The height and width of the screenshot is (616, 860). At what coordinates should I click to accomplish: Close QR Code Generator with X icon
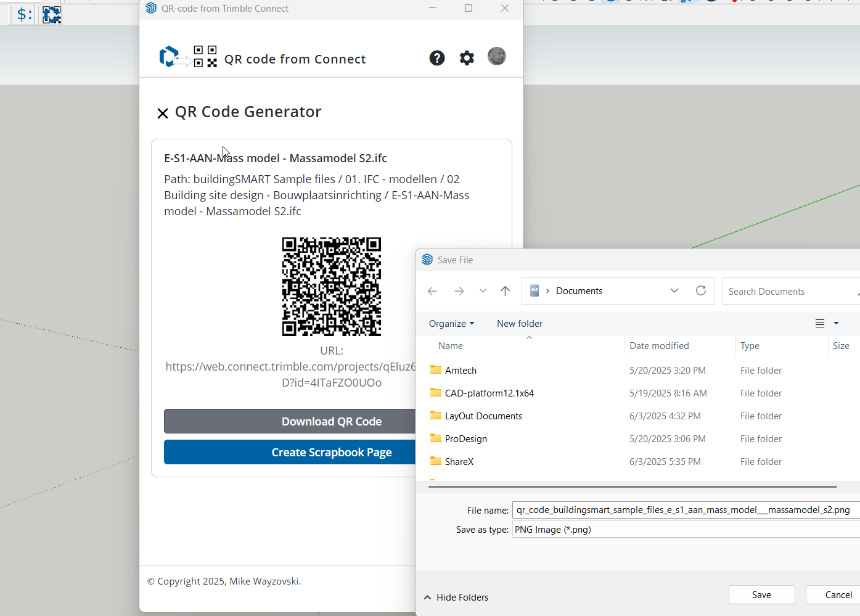click(x=163, y=113)
